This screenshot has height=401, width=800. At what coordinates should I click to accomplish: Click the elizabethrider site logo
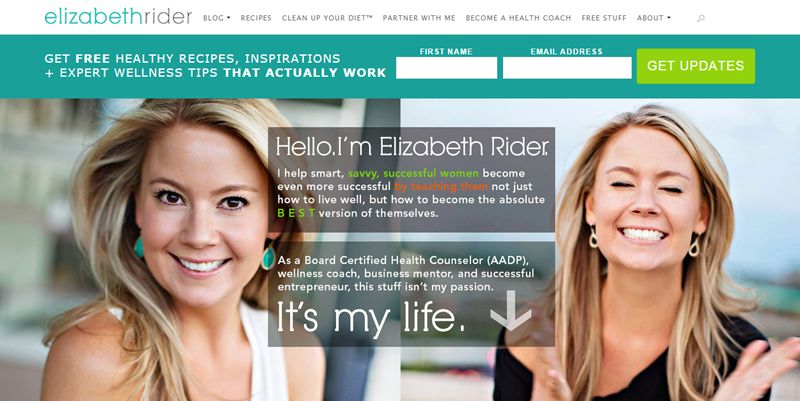tap(118, 17)
